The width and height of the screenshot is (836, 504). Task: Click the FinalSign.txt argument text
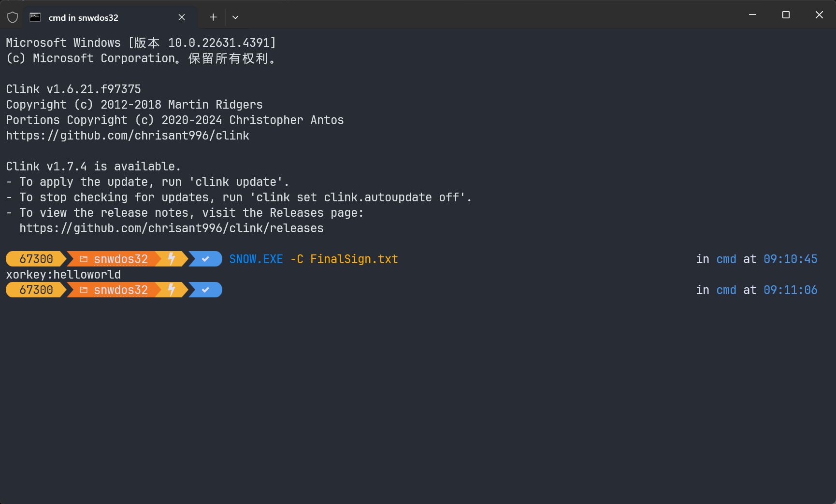[x=354, y=259]
